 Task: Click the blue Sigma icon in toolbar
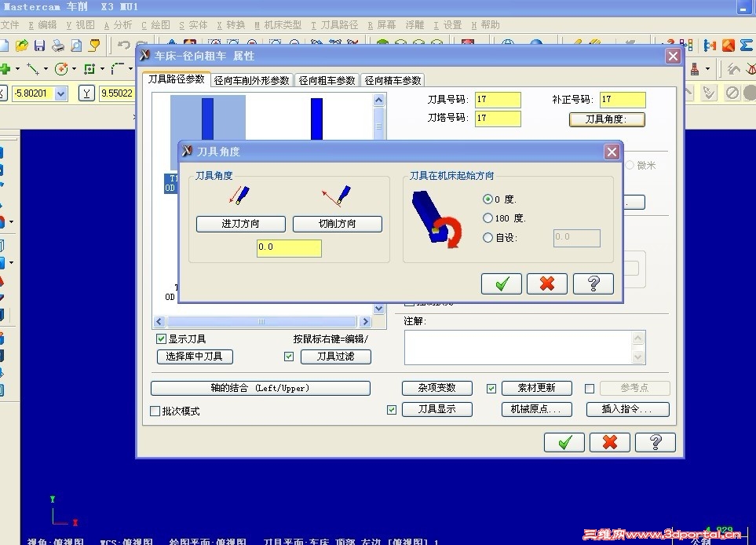[x=747, y=46]
